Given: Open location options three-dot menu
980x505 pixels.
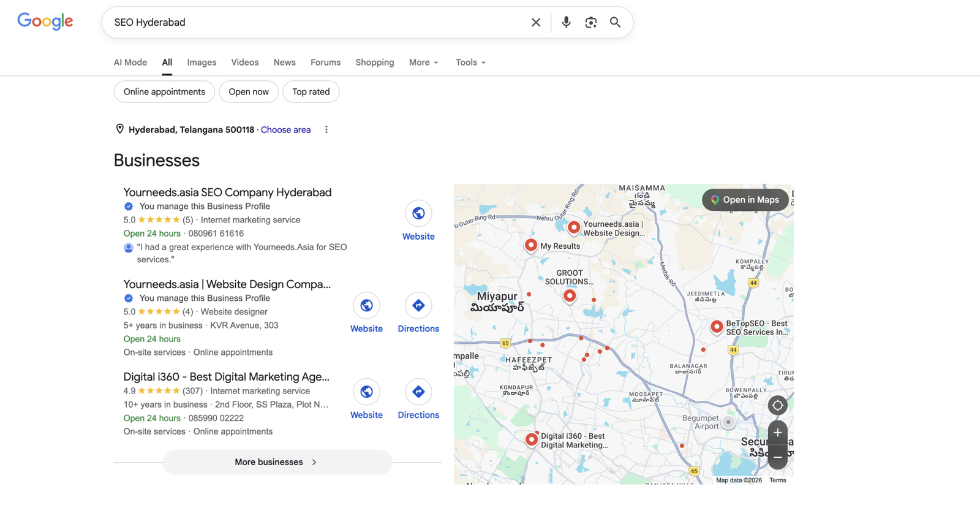Looking at the screenshot, I should [326, 129].
